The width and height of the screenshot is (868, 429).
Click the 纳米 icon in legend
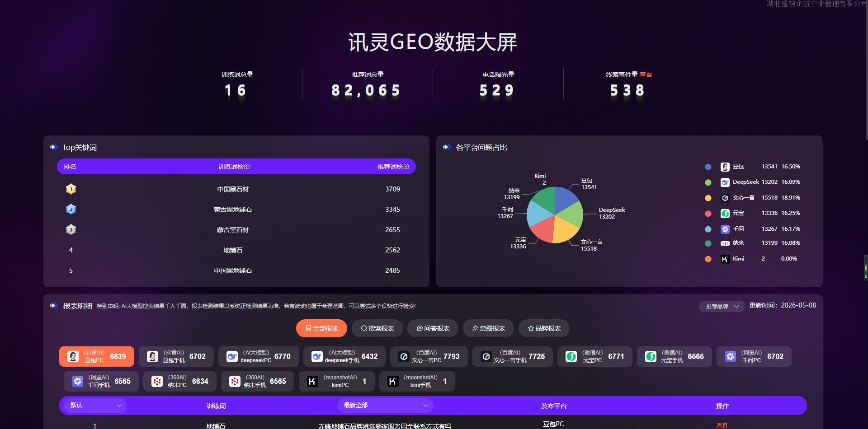725,243
